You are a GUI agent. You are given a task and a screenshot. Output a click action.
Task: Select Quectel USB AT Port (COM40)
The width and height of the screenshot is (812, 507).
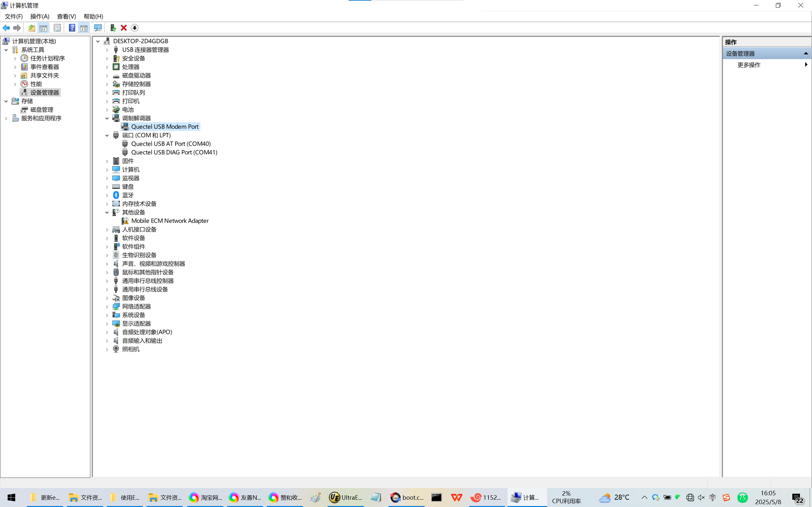pyautogui.click(x=171, y=144)
